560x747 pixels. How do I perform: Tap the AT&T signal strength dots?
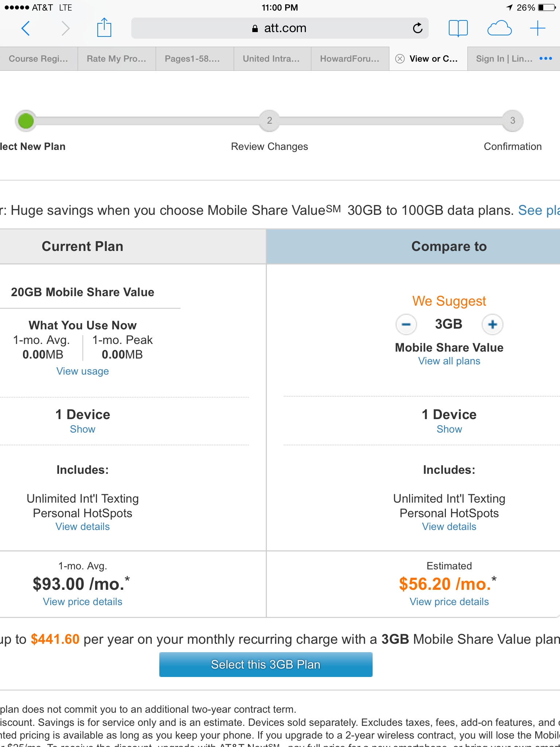pyautogui.click(x=16, y=8)
